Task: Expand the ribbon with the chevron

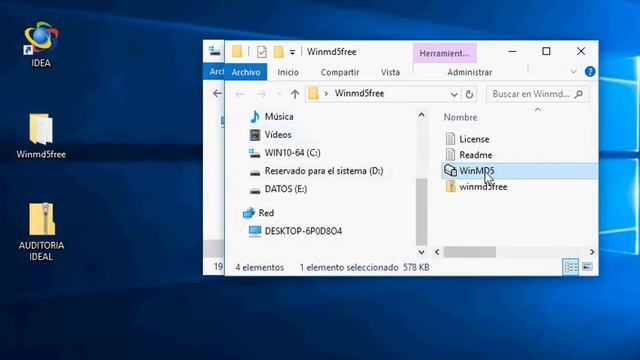Action: [x=573, y=72]
